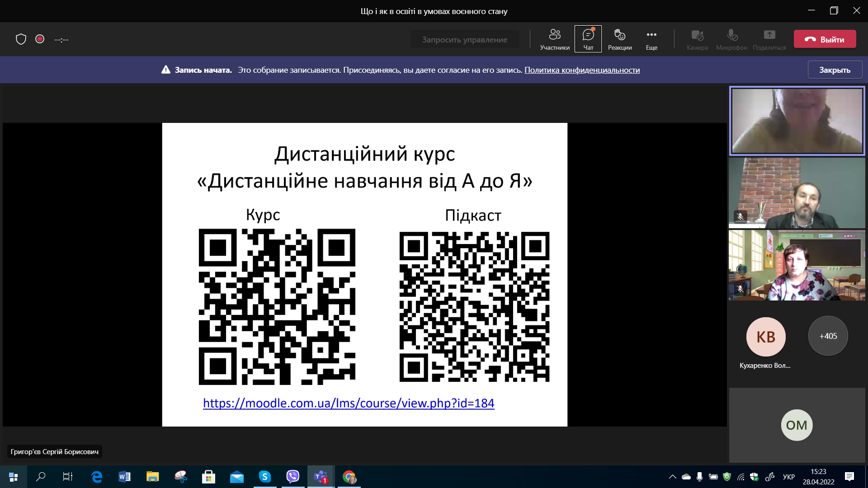The height and width of the screenshot is (488, 868).
Task: Toggle the Camera (Камера) button
Action: [x=697, y=39]
